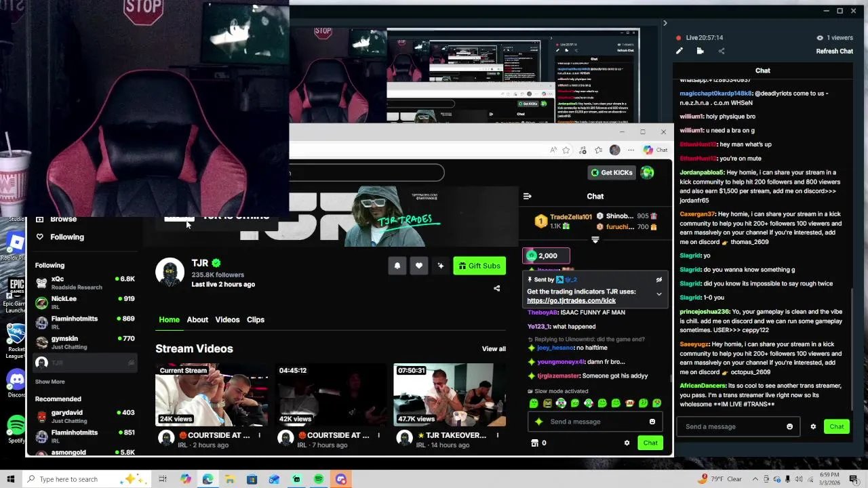Expand the chat leaderboard handle
Image resolution: width=868 pixels, height=488 pixels.
[x=595, y=240]
